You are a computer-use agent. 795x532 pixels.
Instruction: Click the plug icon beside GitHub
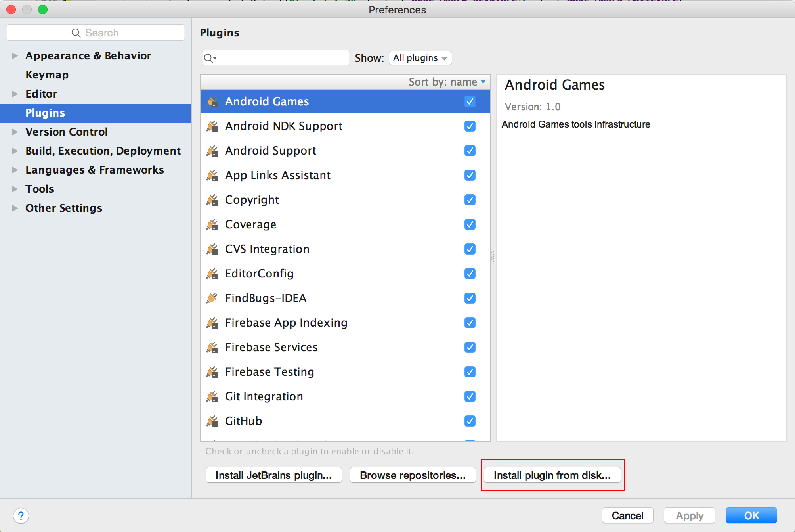(212, 421)
